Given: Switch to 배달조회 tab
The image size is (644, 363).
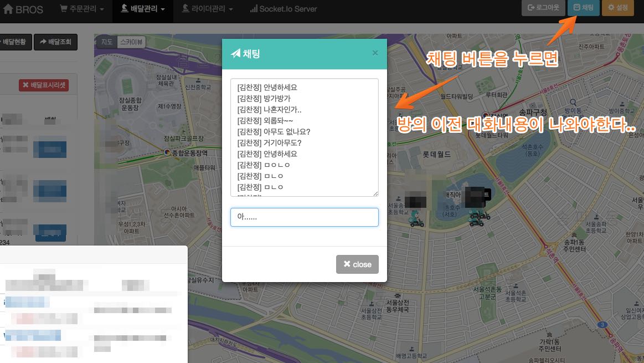Looking at the screenshot, I should (x=55, y=42).
